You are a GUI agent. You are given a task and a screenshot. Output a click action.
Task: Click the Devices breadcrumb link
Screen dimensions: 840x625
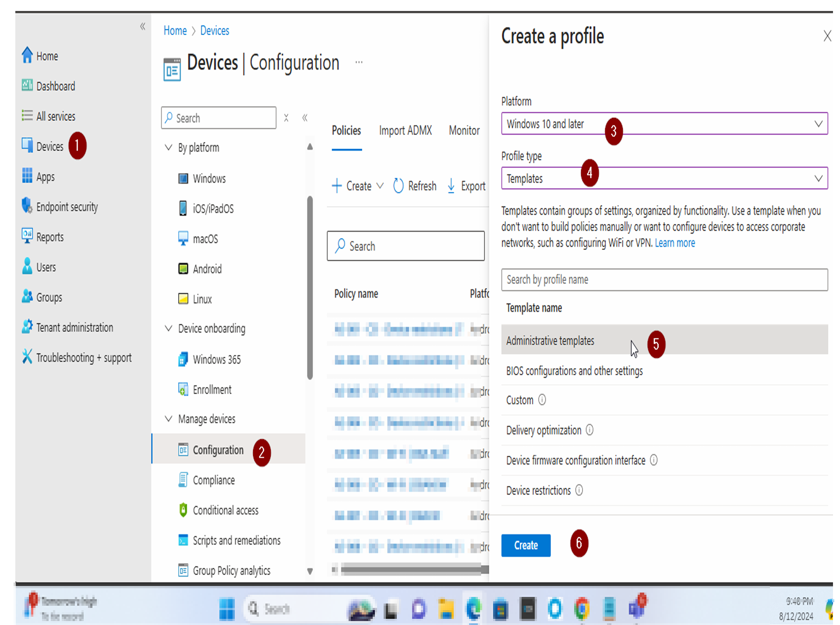point(215,31)
